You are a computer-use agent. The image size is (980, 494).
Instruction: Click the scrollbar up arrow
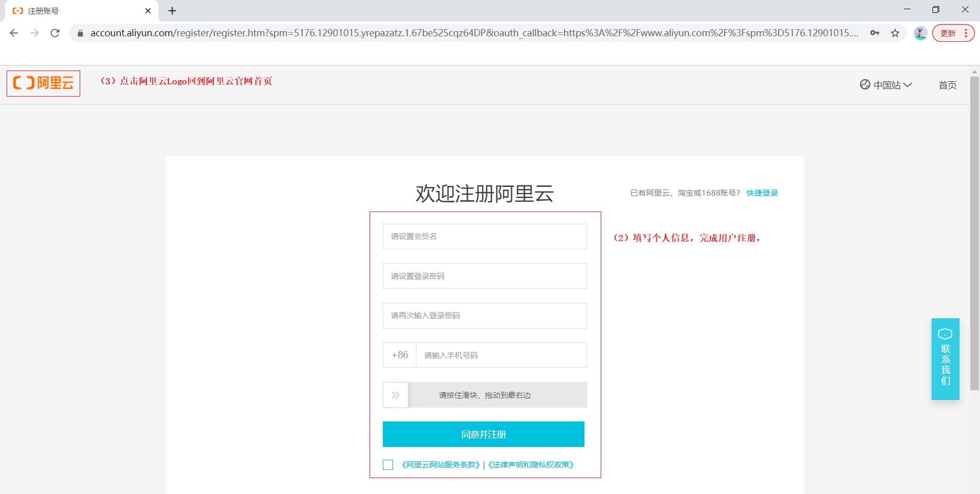coord(974,72)
